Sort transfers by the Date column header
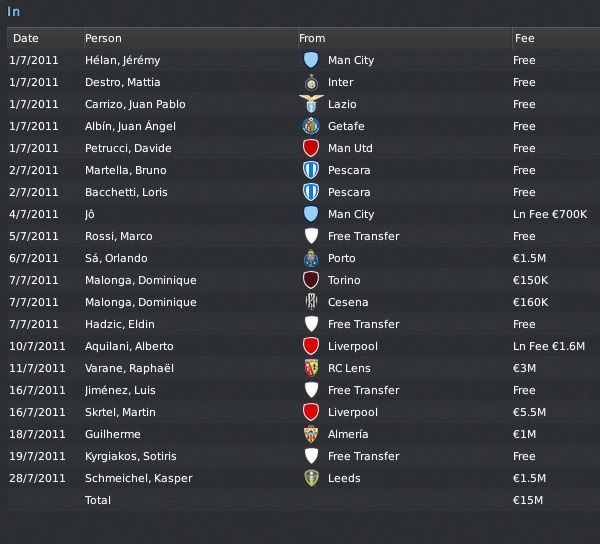The width and height of the screenshot is (600, 544). click(26, 38)
